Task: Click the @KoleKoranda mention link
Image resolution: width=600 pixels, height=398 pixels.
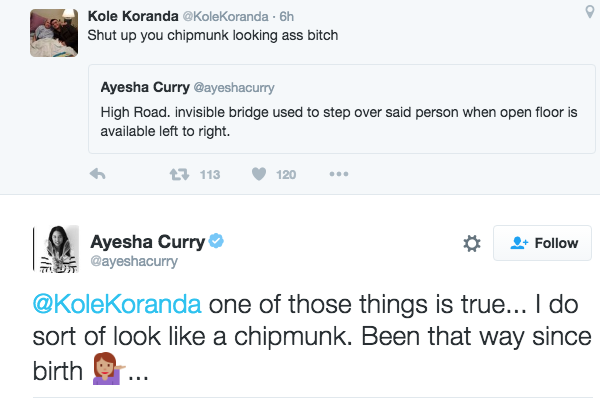Action: (x=117, y=304)
